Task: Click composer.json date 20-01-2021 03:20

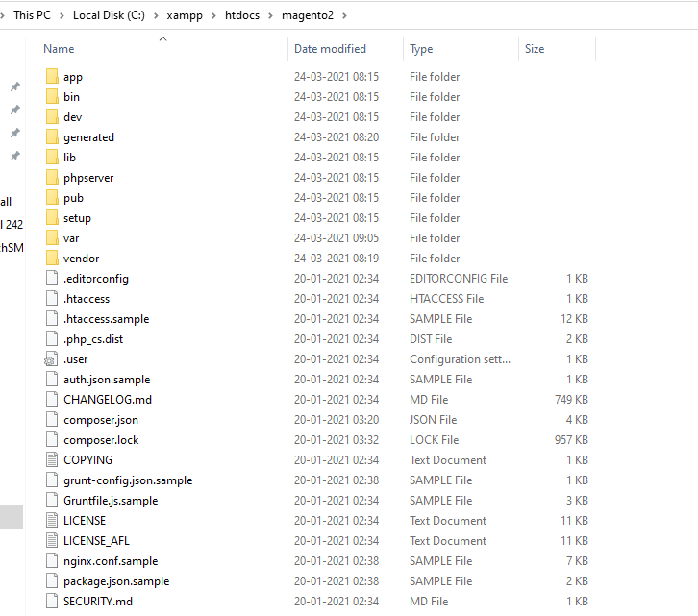Action: pyautogui.click(x=337, y=419)
